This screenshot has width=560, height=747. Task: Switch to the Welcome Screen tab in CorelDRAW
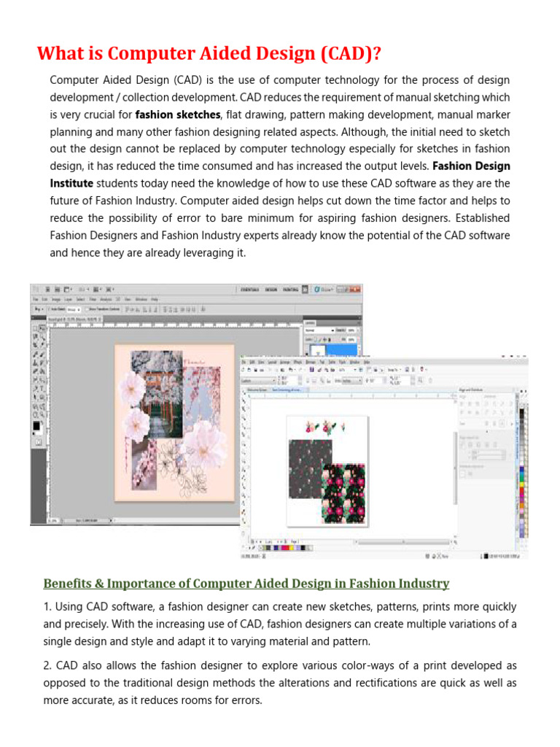(x=257, y=390)
